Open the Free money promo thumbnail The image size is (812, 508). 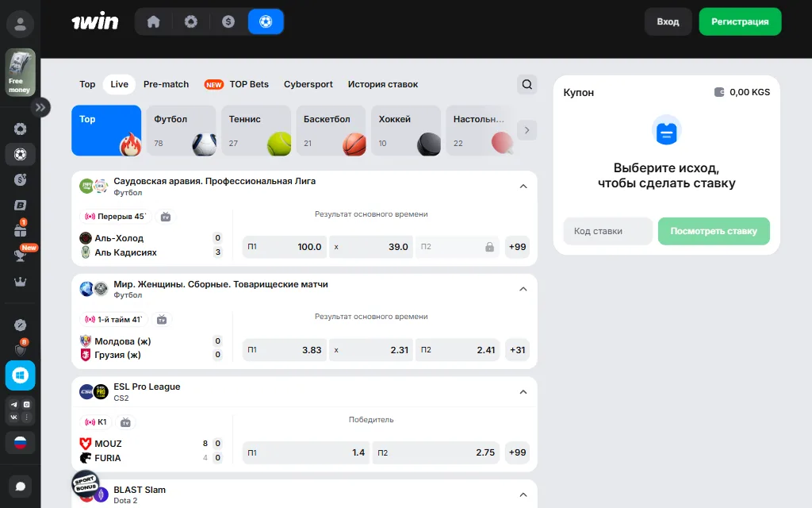click(x=20, y=72)
